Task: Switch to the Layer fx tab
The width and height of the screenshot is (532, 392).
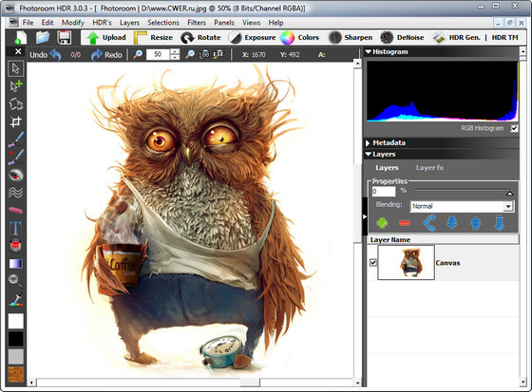Action: pos(429,168)
